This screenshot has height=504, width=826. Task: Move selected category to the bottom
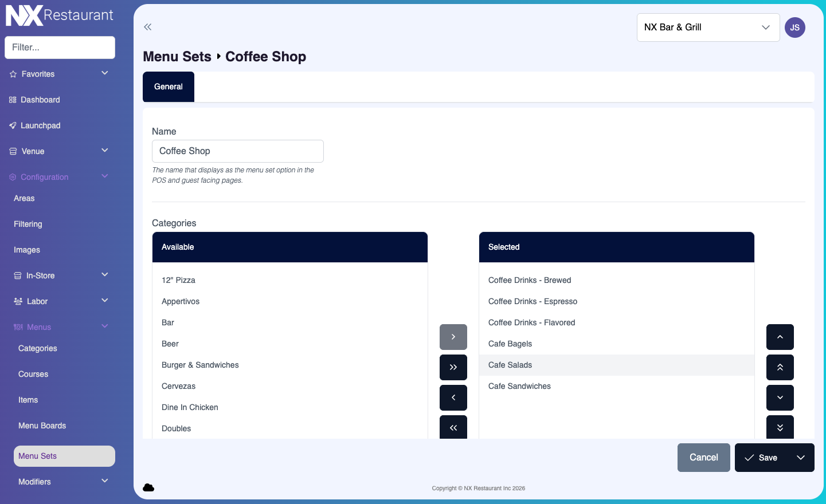pyautogui.click(x=780, y=427)
